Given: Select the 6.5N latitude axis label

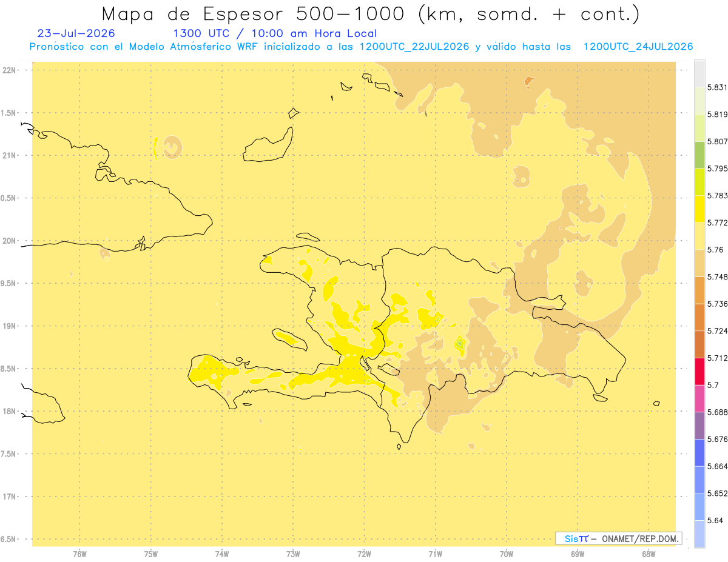Looking at the screenshot, I should [x=8, y=539].
